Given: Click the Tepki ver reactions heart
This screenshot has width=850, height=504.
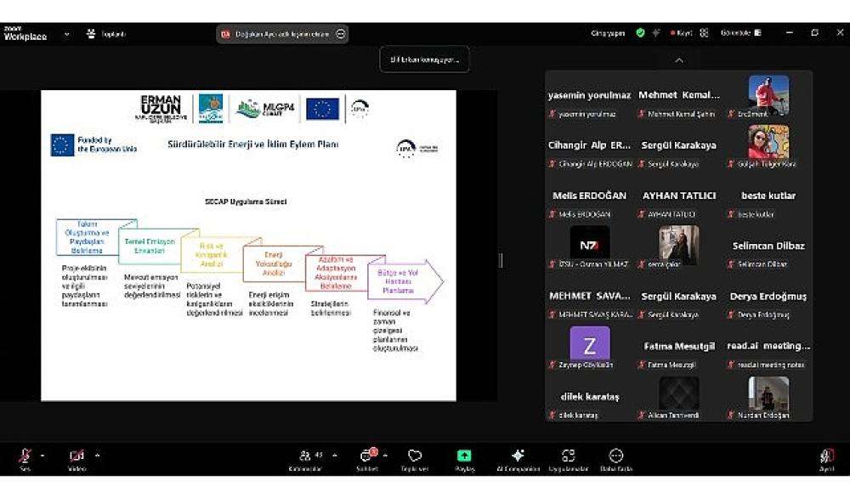Looking at the screenshot, I should [415, 457].
